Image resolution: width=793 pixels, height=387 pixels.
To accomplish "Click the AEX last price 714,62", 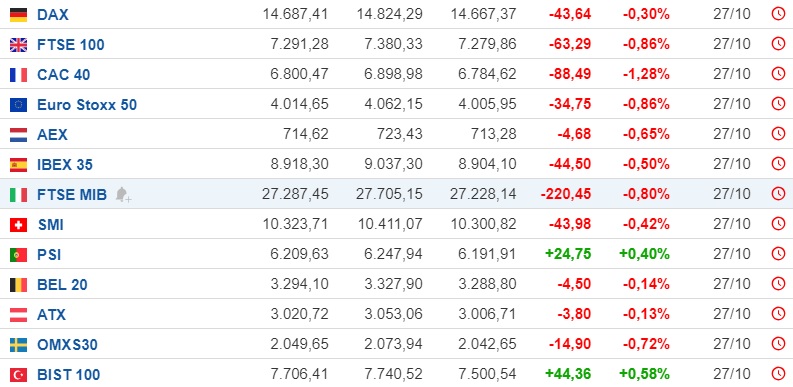I will click(305, 134).
